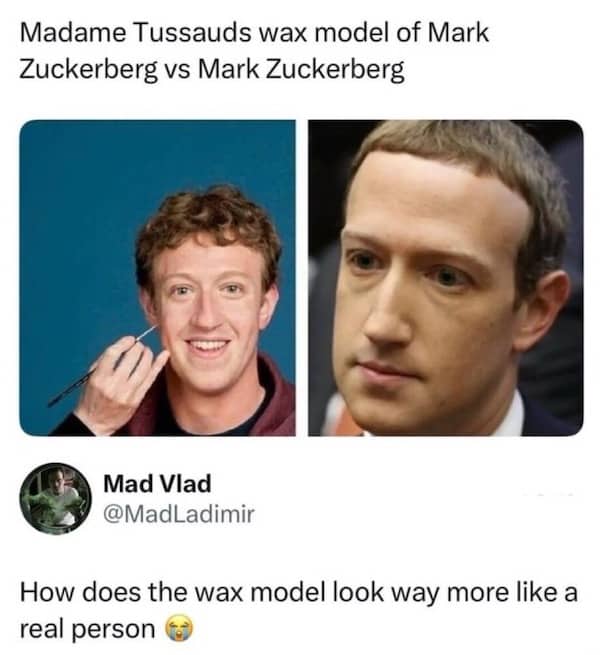Screen dimensions: 600x655
Task: Open Mad Vlad's round profile avatar
Action: pos(56,498)
